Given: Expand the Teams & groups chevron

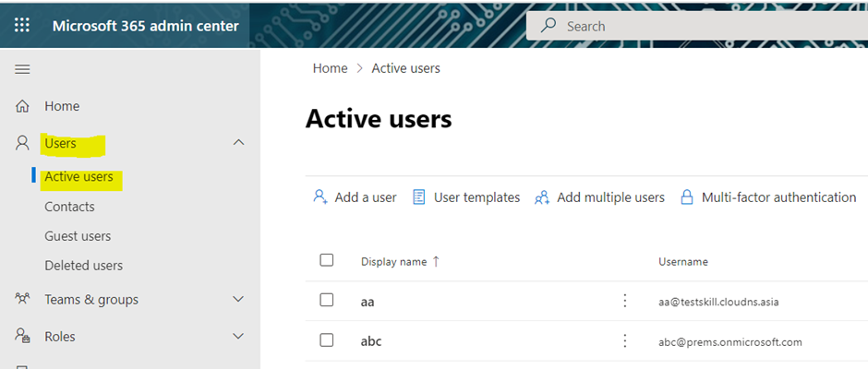Looking at the screenshot, I should (238, 299).
